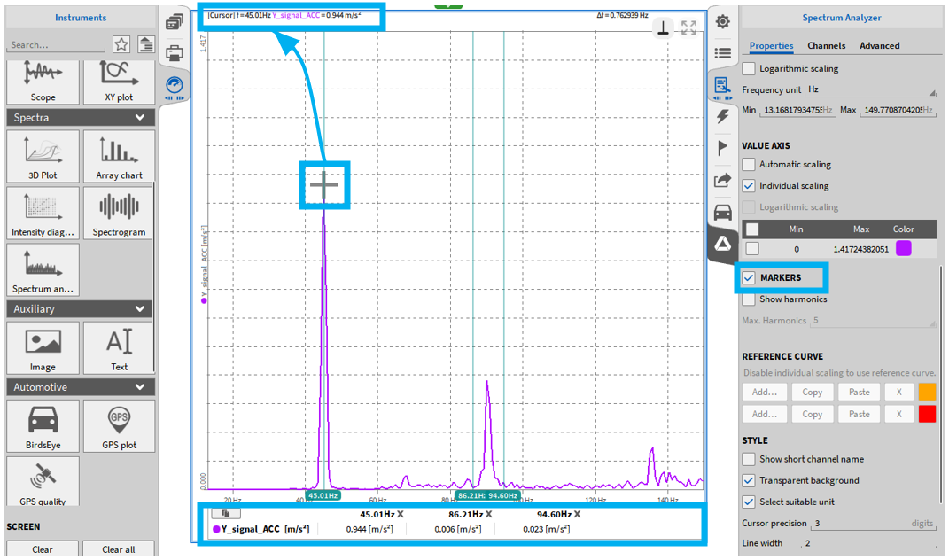Screen dimensions: 949x560
Task: Select the XY plot instrument
Action: 119,78
